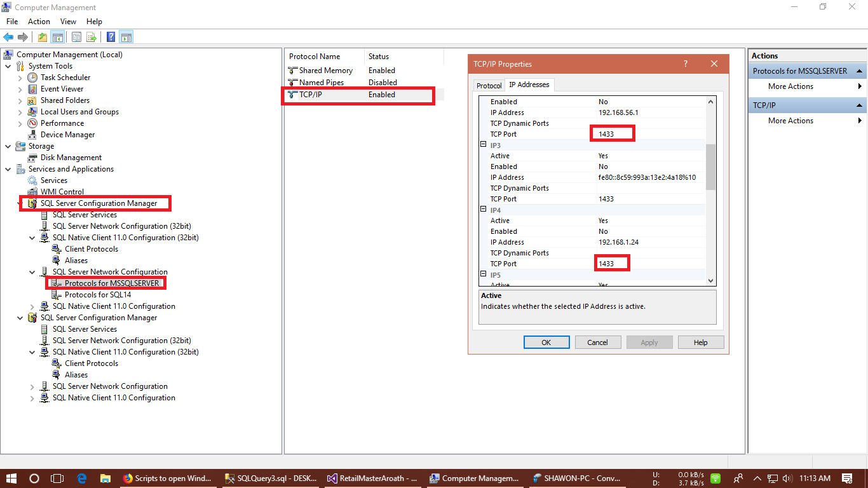Click OK in TCP/IP Properties

tap(546, 342)
